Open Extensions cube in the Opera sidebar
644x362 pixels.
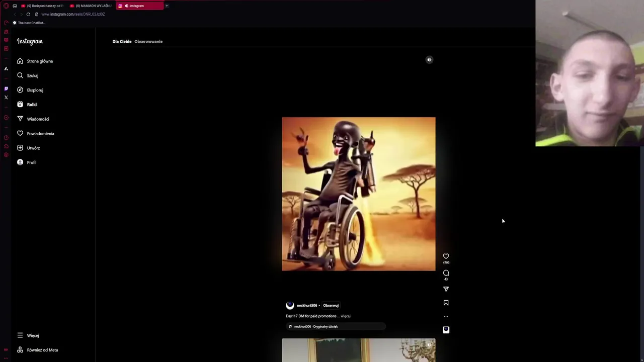tap(6, 146)
